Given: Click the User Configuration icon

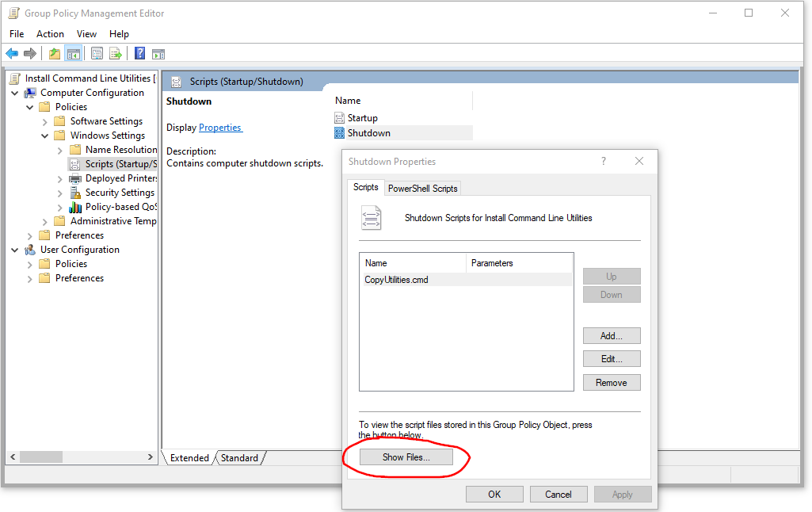Looking at the screenshot, I should 30,250.
